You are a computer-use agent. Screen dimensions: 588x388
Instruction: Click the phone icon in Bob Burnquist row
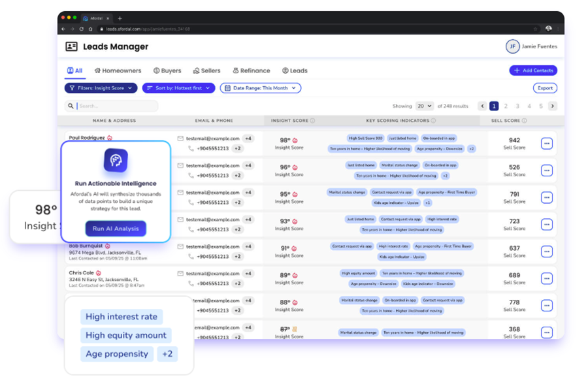coord(191,257)
